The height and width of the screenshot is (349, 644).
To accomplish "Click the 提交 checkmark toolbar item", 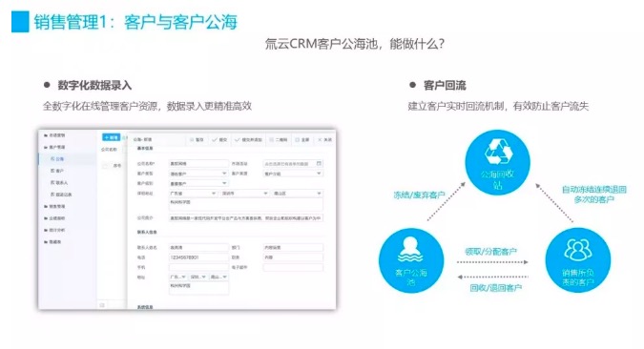I will coord(219,139).
